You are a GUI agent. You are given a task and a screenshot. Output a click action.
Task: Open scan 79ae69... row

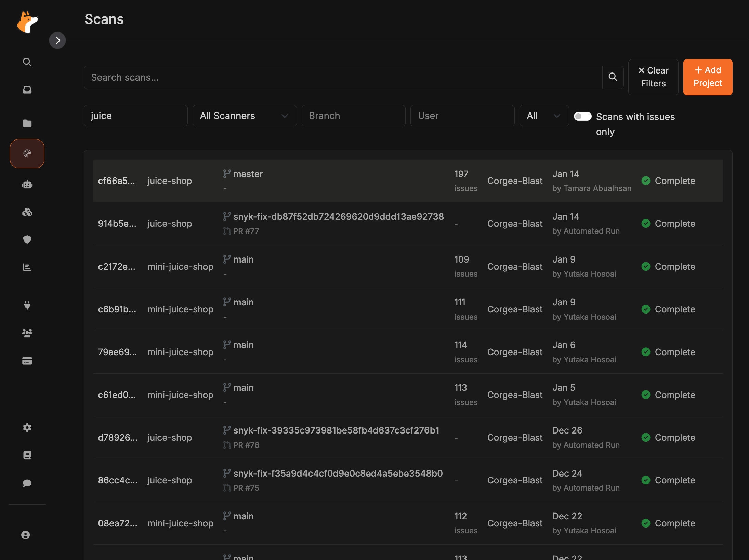tap(408, 352)
